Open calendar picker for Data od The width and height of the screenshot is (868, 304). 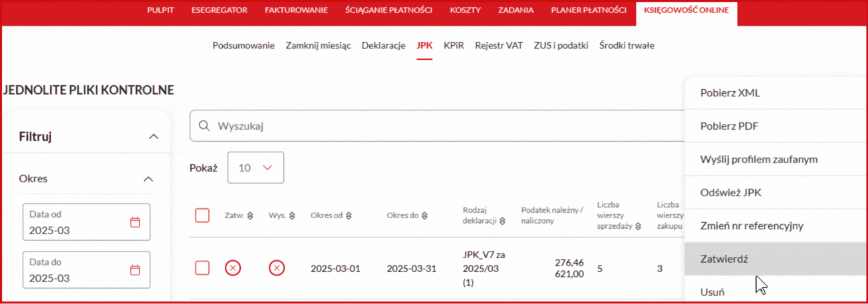[x=135, y=222]
